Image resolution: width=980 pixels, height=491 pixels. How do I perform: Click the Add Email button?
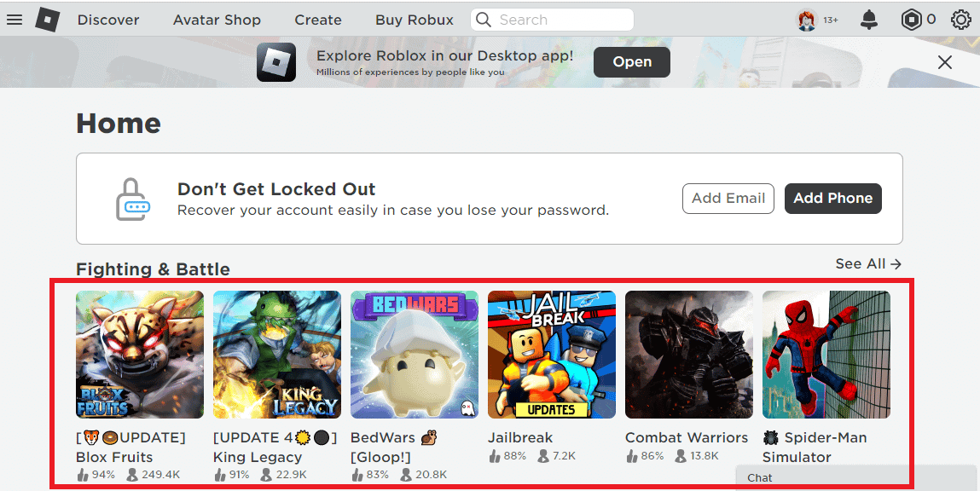click(x=728, y=198)
